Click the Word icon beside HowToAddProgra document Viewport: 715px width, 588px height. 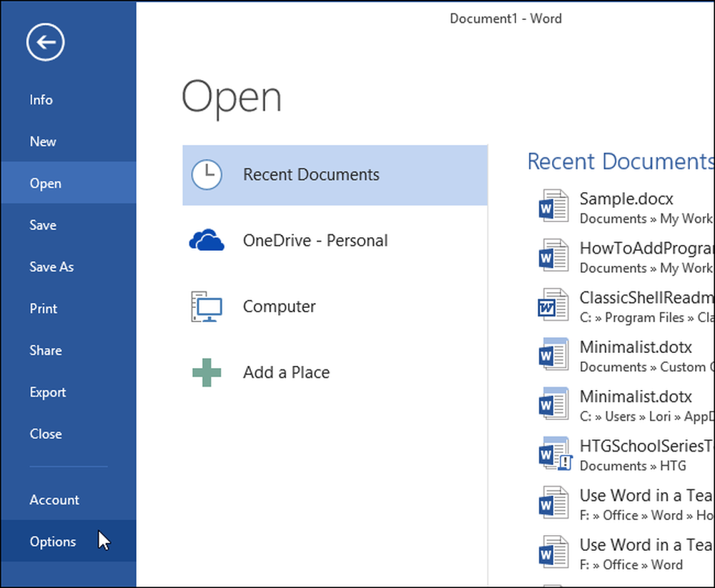[x=553, y=255]
